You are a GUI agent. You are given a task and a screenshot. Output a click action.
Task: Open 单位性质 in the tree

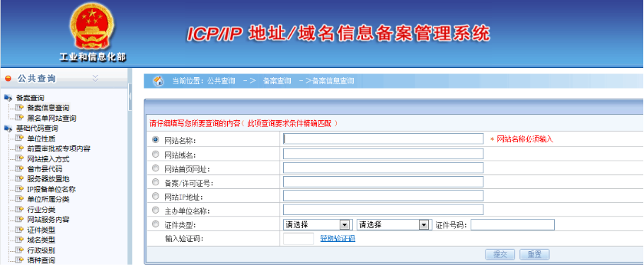click(41, 139)
